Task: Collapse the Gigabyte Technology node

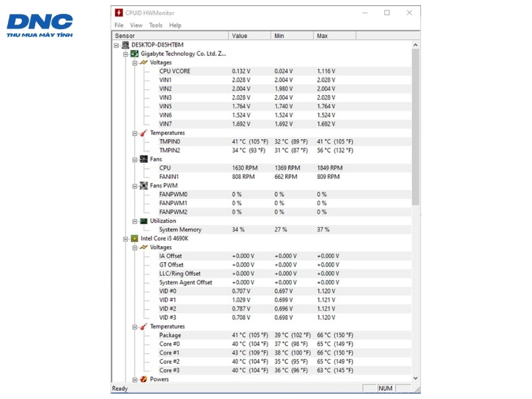Action: [x=126, y=54]
